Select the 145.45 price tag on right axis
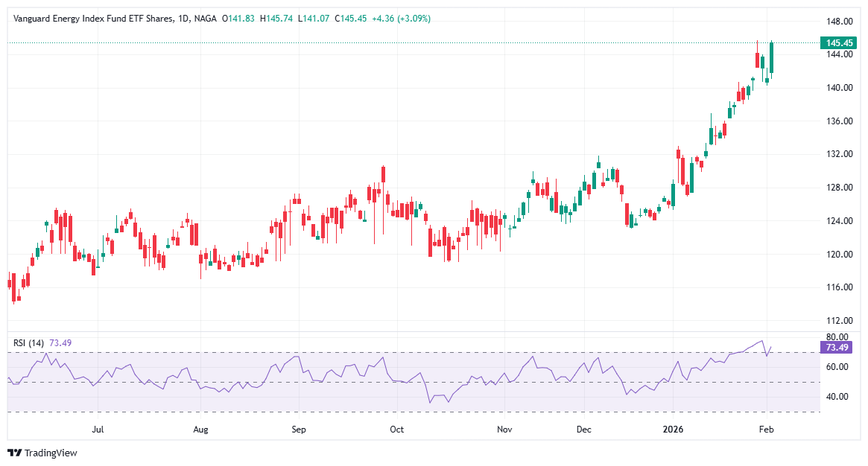 tap(839, 44)
